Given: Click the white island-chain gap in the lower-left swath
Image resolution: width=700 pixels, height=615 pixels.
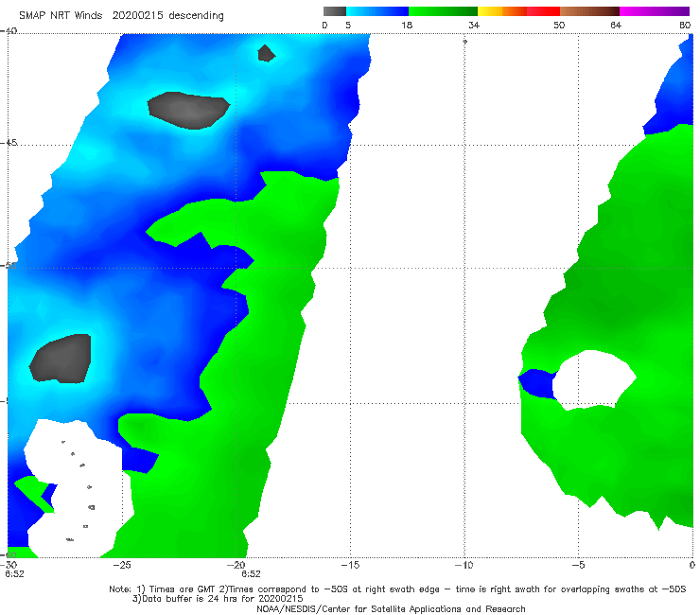Looking at the screenshot, I should point(79,489).
